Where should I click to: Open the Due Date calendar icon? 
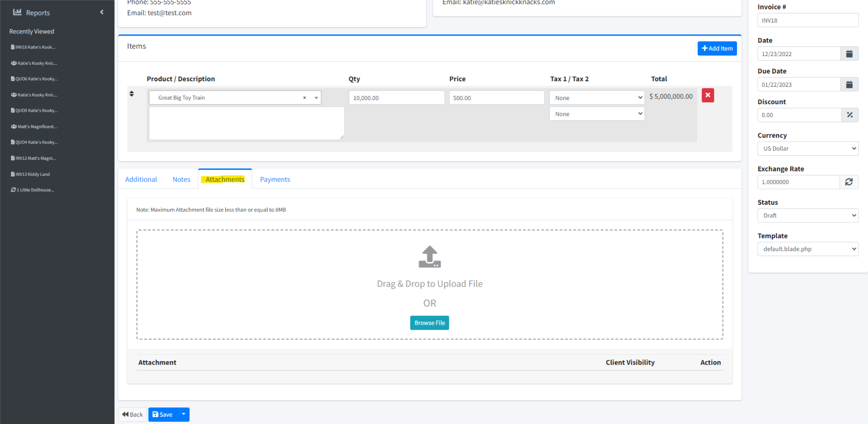coord(849,84)
